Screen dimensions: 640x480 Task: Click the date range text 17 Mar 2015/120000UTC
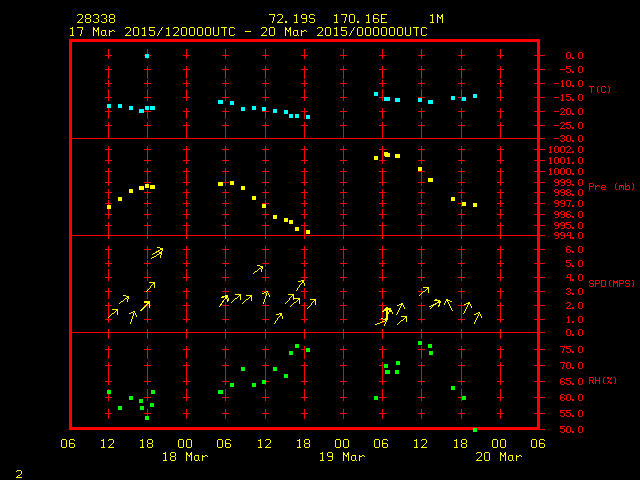pyautogui.click(x=150, y=32)
